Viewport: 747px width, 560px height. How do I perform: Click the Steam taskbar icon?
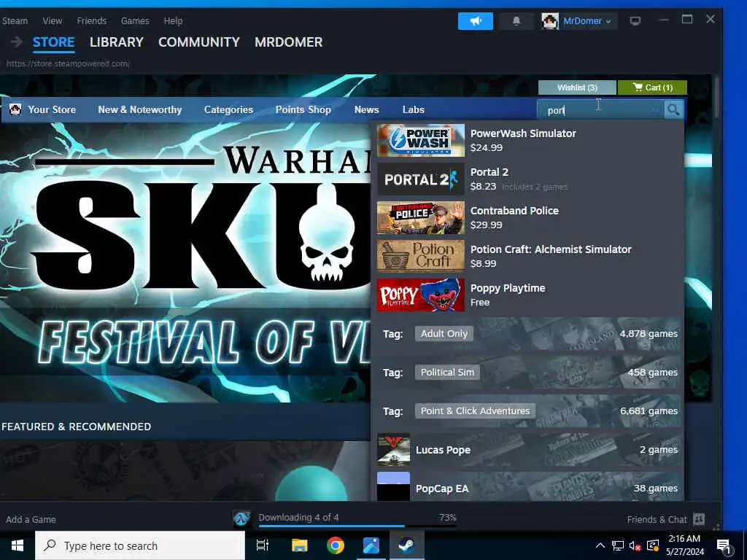(406, 545)
